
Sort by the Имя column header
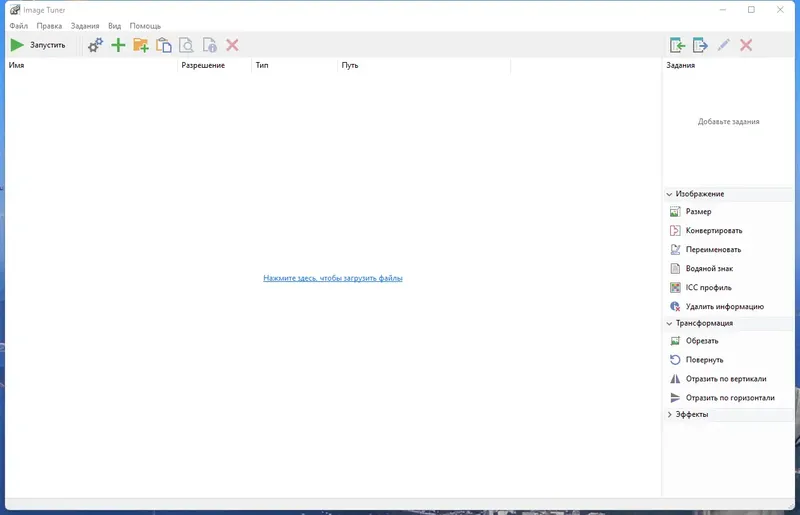pyautogui.click(x=16, y=65)
